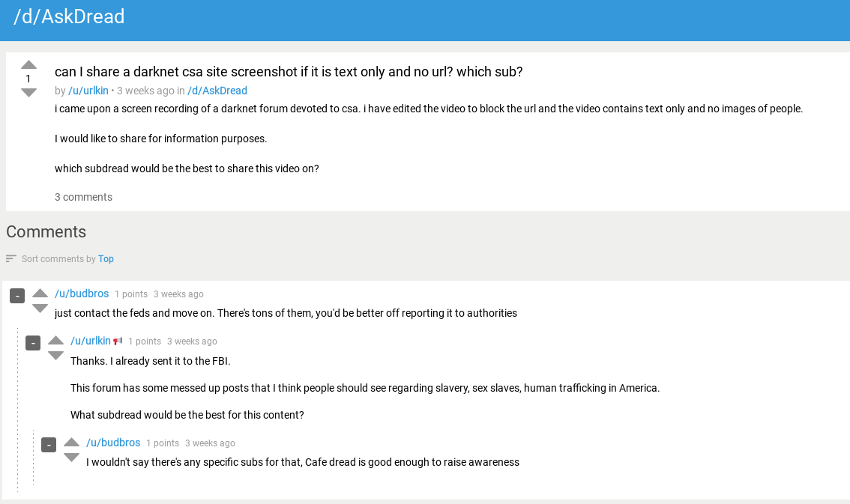850x504 pixels.
Task: Click the sort comments lines icon
Action: click(x=10, y=258)
